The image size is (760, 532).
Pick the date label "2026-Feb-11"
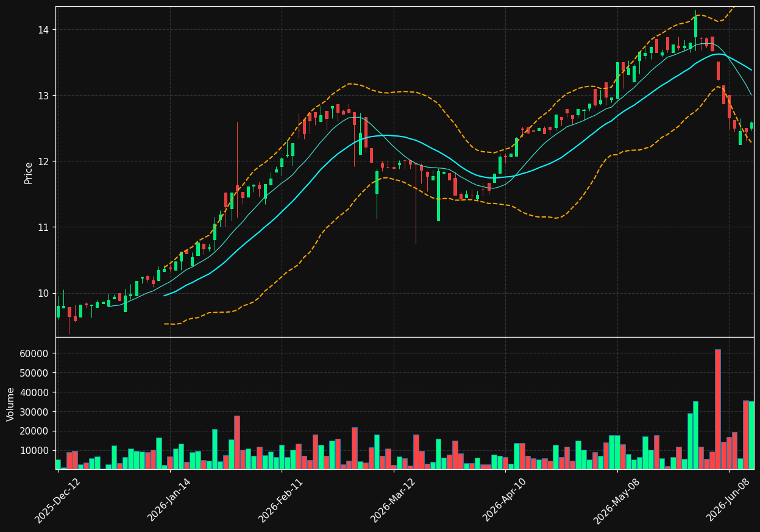[282, 500]
